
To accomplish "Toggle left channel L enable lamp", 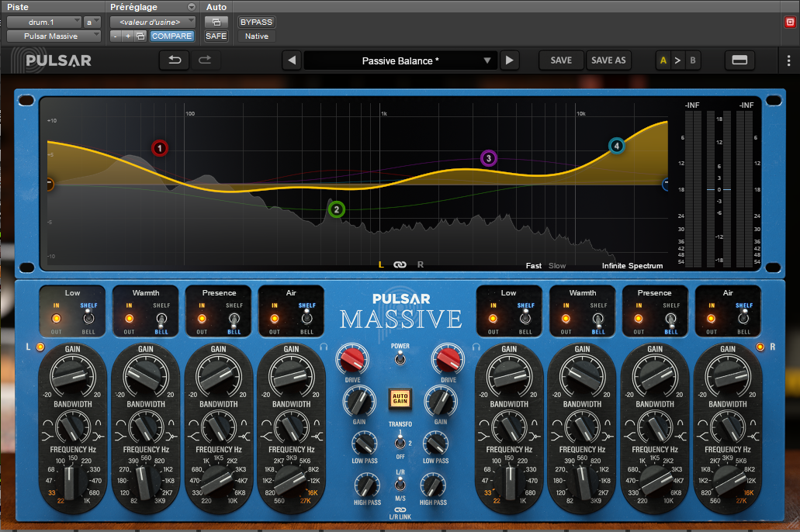I will pyautogui.click(x=40, y=347).
